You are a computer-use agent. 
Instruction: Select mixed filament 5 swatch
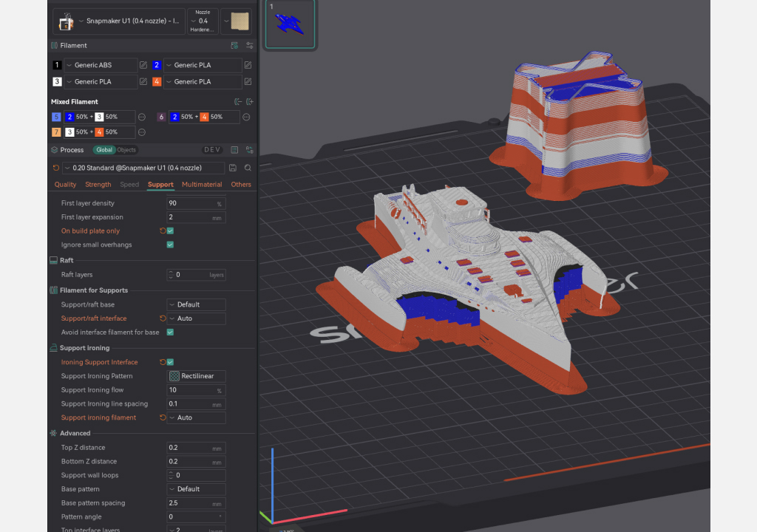coord(56,117)
